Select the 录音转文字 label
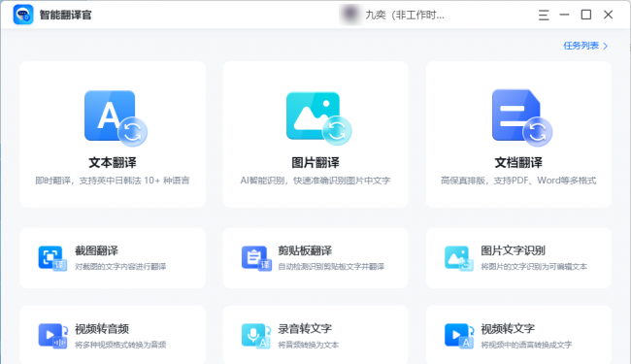 pyautogui.click(x=305, y=329)
